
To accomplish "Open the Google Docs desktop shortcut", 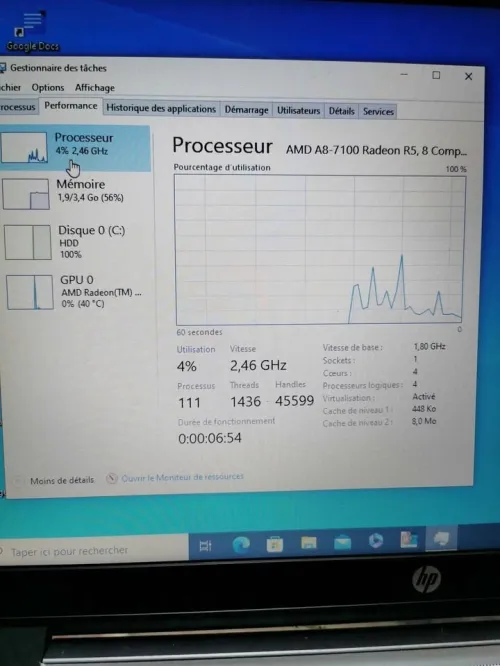I will [33, 31].
